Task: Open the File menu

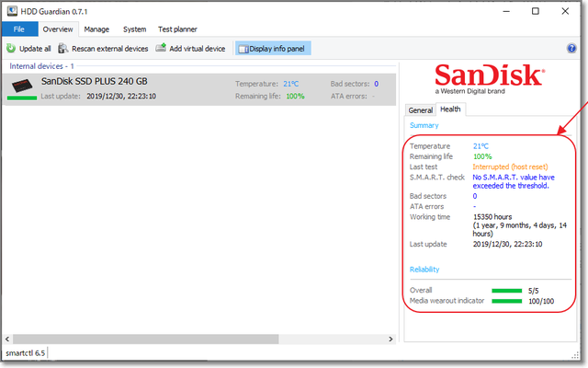Action: click(x=18, y=29)
